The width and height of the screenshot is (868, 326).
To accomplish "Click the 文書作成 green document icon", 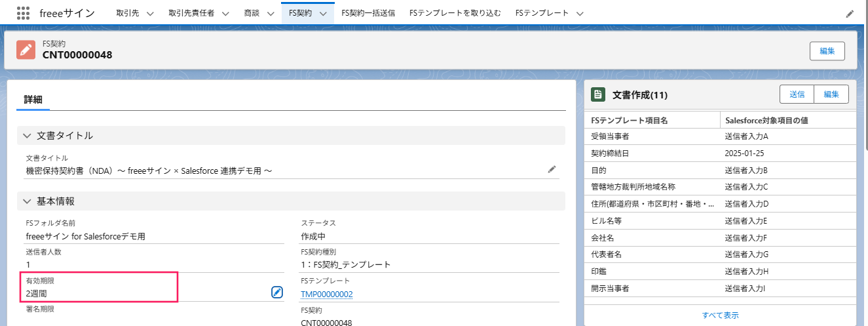I will [597, 94].
